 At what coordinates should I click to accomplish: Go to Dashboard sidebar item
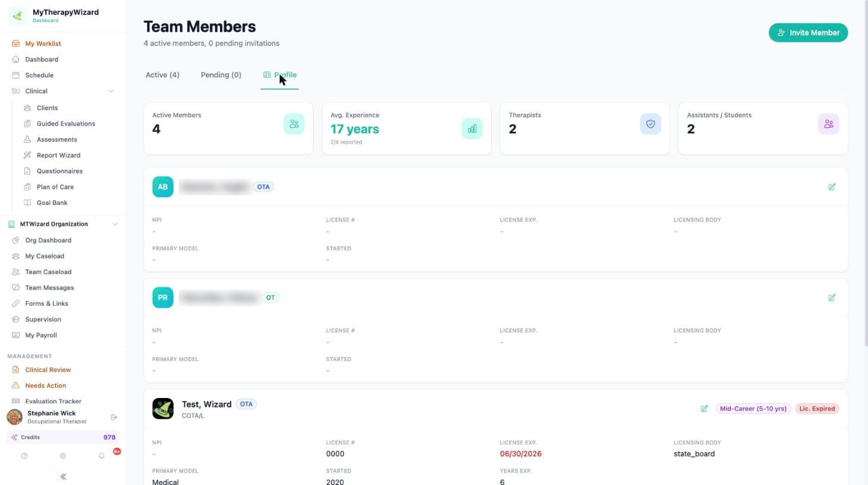coord(42,60)
